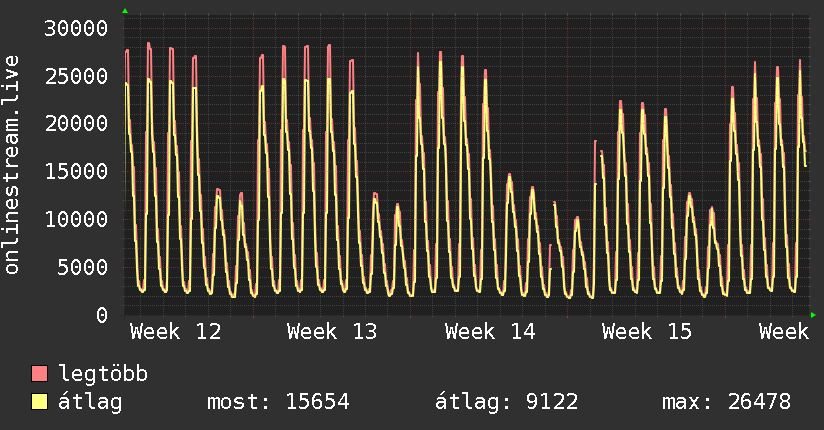Select the legtöbb legend label
The image size is (824, 430).
click(x=103, y=374)
